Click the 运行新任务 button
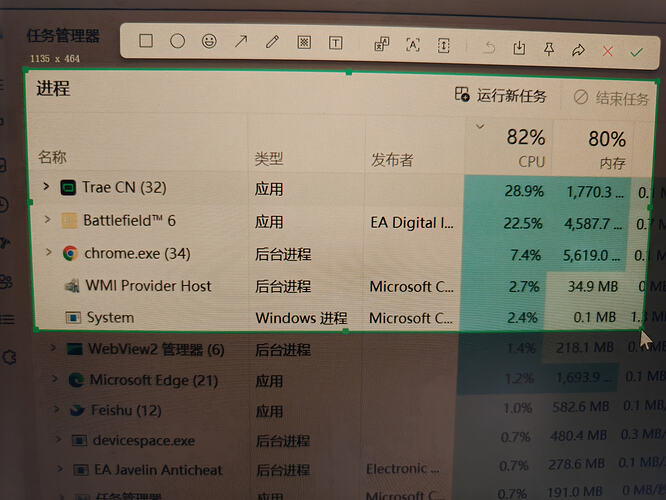 pyautogui.click(x=500, y=95)
